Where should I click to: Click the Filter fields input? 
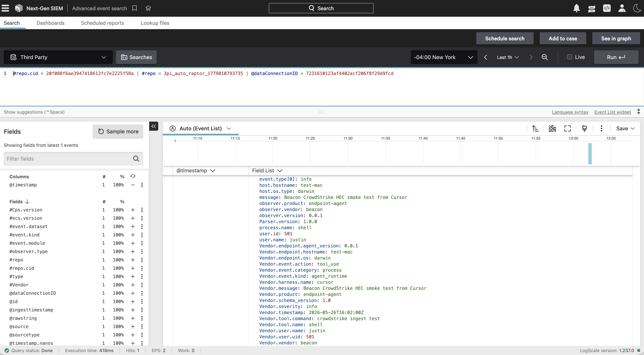coord(73,159)
